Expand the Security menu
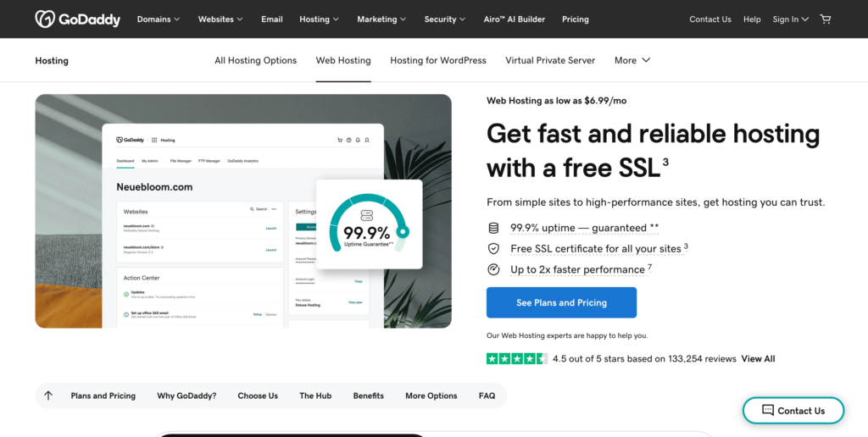This screenshot has width=868, height=437. click(444, 19)
